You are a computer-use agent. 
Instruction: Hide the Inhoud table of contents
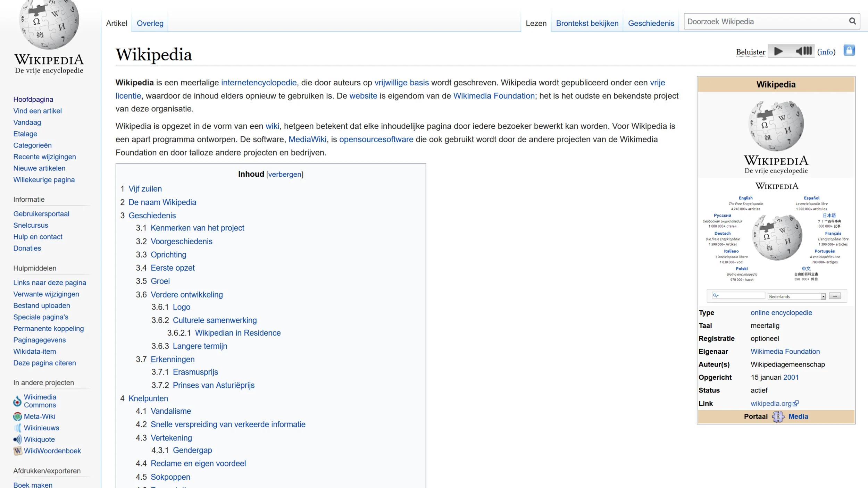tap(284, 174)
